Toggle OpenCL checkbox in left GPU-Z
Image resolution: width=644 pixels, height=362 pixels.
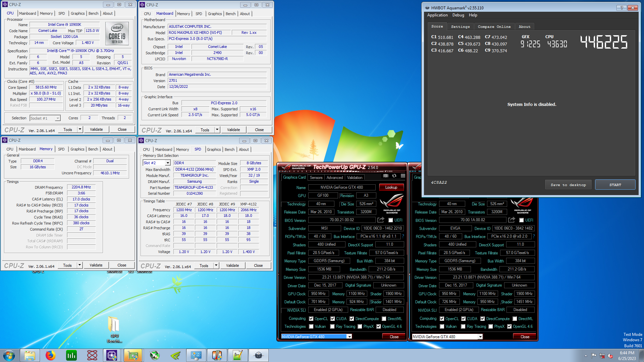(311, 319)
